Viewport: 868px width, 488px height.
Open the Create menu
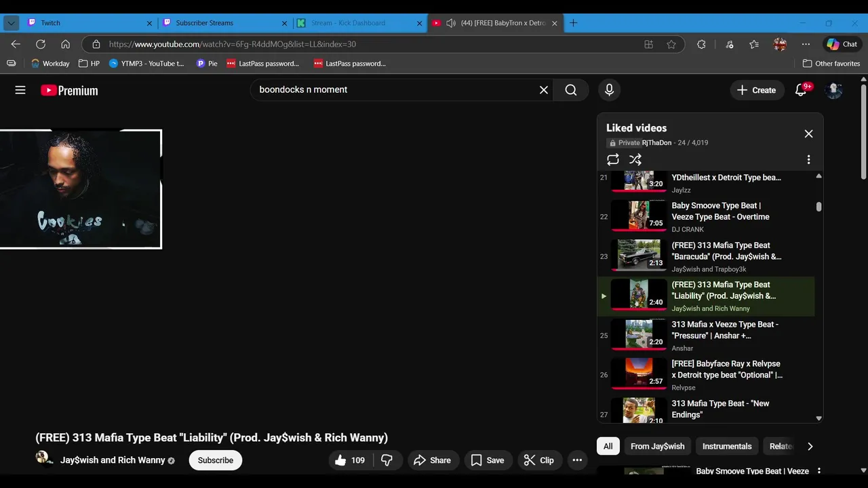(756, 90)
